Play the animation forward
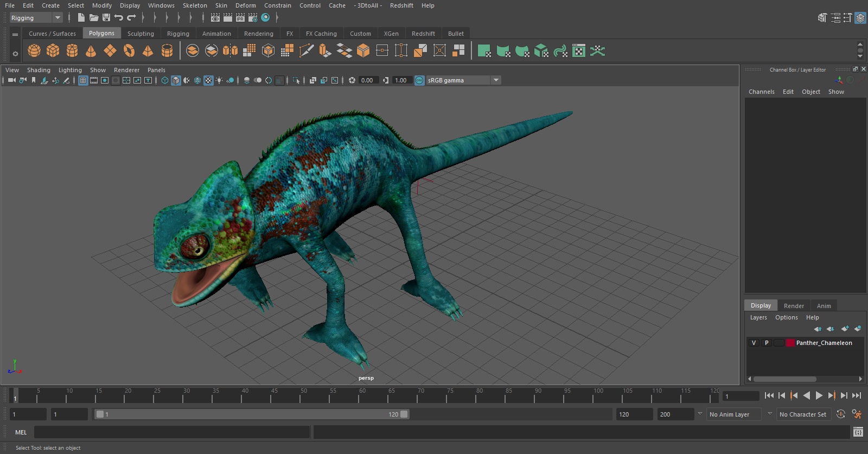Viewport: 868px width, 454px height. [819, 395]
